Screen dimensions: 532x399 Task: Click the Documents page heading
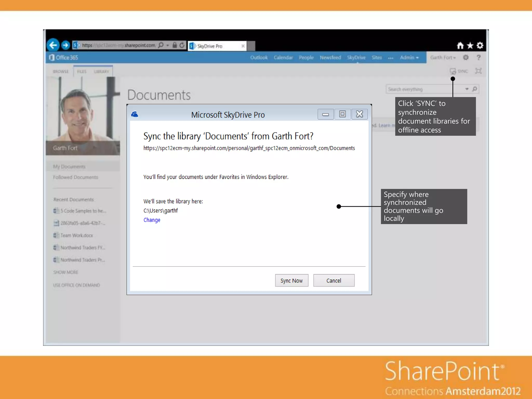[159, 95]
